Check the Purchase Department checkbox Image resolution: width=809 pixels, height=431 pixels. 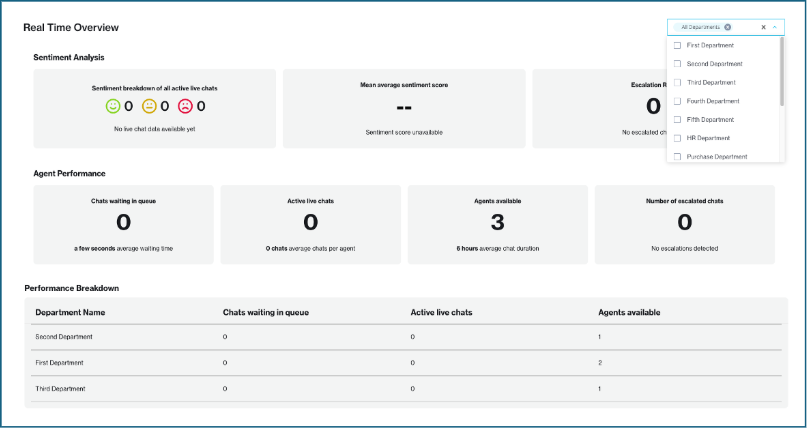coord(677,156)
